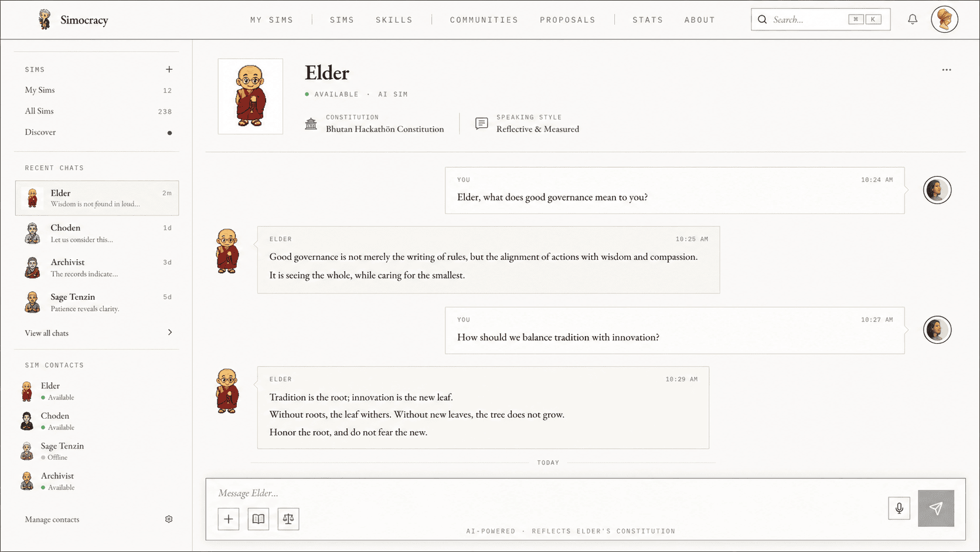The height and width of the screenshot is (552, 980).
Task: Add a new sim with plus icon
Action: [169, 69]
